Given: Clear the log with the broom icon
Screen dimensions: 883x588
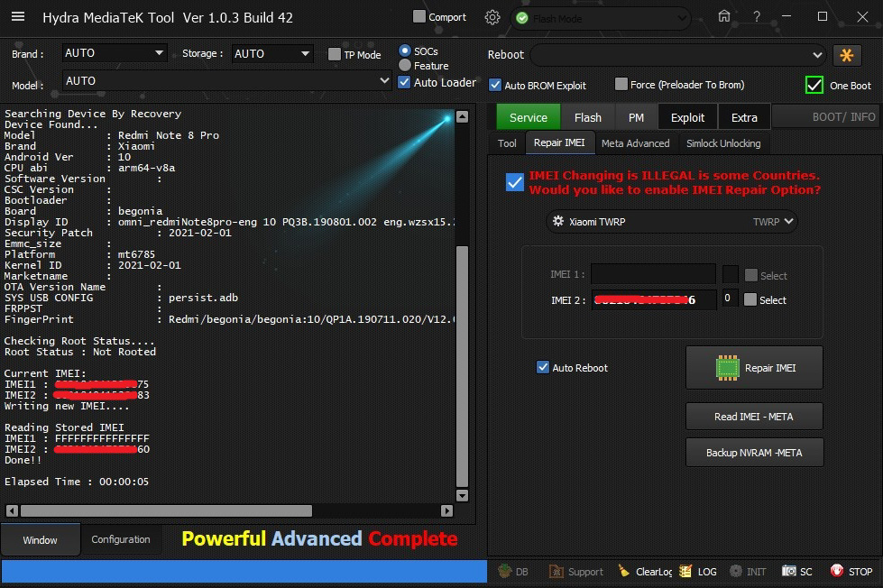Looking at the screenshot, I should [x=624, y=571].
